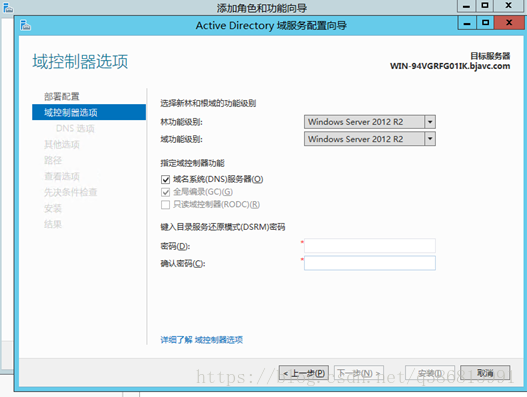Select 结果 in the wizard steps
Viewport: 527px width, 397px height.
click(x=53, y=224)
